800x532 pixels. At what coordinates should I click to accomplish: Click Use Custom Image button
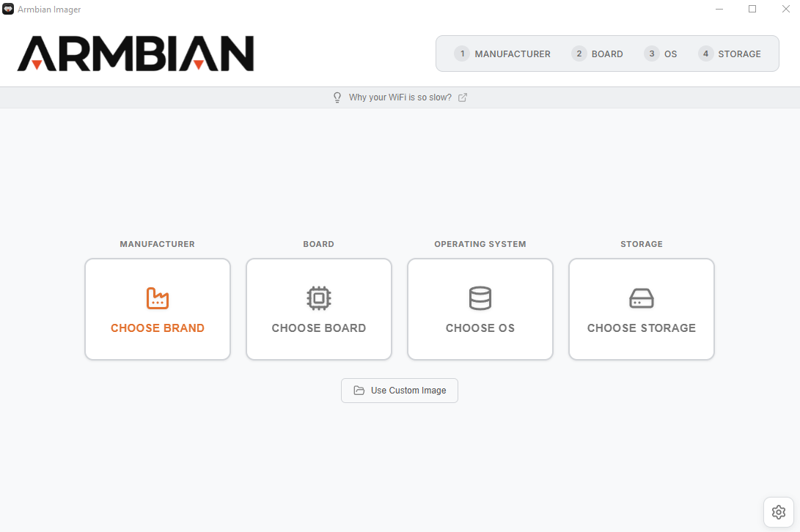point(400,390)
